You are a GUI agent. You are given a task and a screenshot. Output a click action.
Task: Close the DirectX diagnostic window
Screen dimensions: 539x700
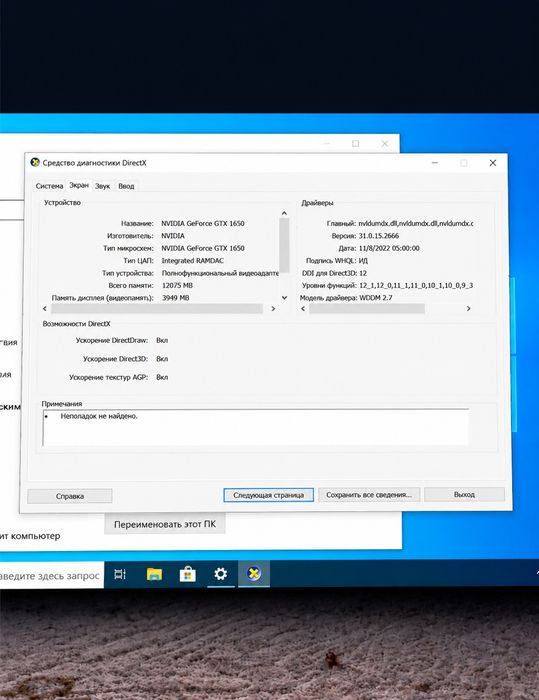[493, 163]
